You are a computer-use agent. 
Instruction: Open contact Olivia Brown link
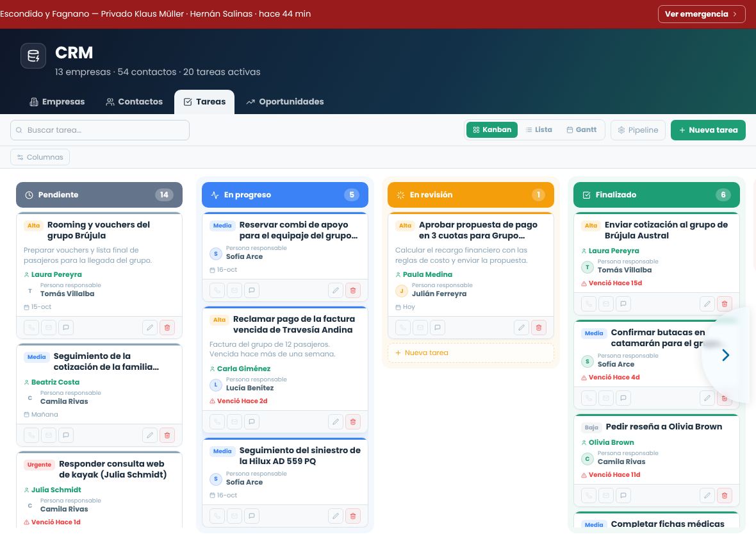(x=607, y=442)
